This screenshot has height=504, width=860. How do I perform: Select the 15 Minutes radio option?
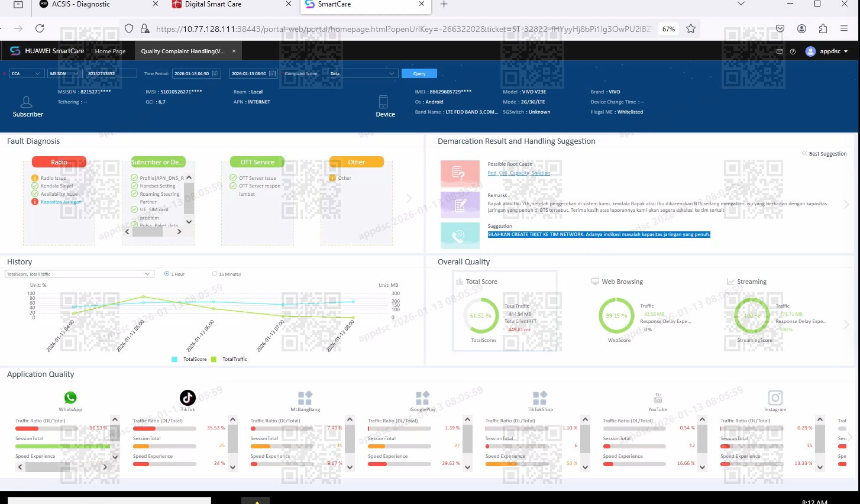[x=215, y=274]
